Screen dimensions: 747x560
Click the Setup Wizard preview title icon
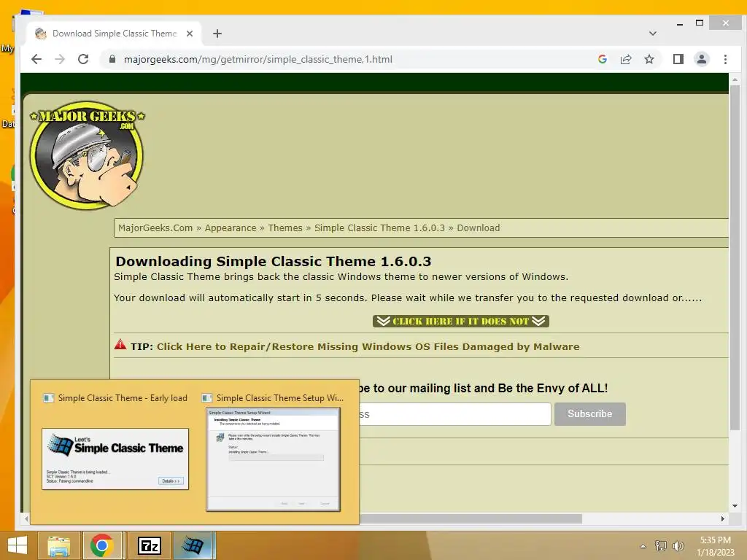[x=206, y=397]
